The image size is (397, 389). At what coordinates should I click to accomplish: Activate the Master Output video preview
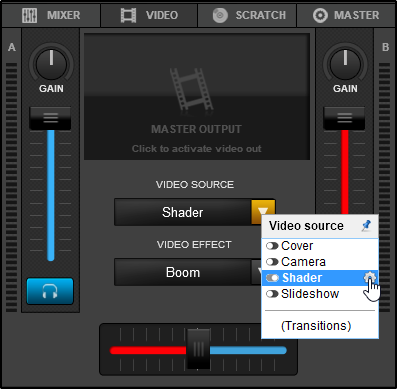197,97
